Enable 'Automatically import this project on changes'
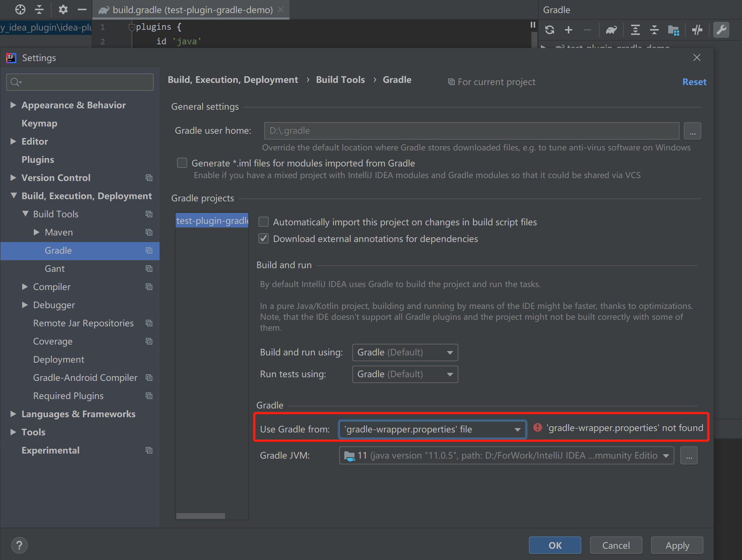 click(x=263, y=222)
